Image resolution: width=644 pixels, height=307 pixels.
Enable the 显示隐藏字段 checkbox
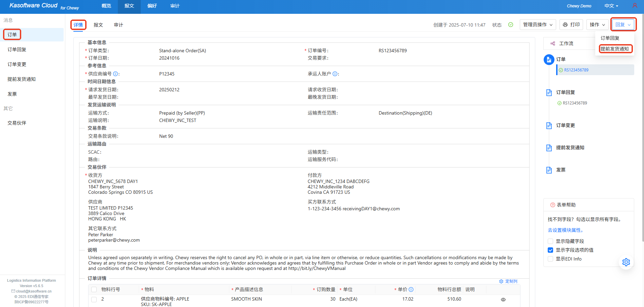pos(550,241)
